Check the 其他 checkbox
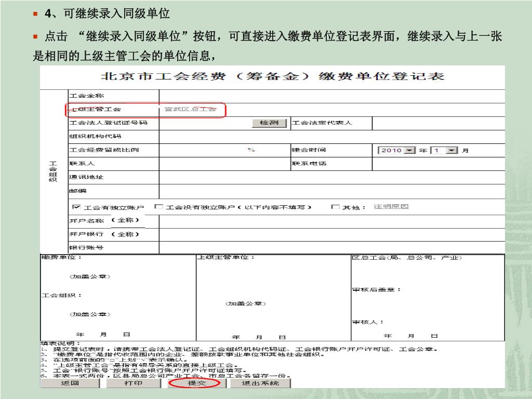Viewport: 532px width, 399px height. [335, 207]
